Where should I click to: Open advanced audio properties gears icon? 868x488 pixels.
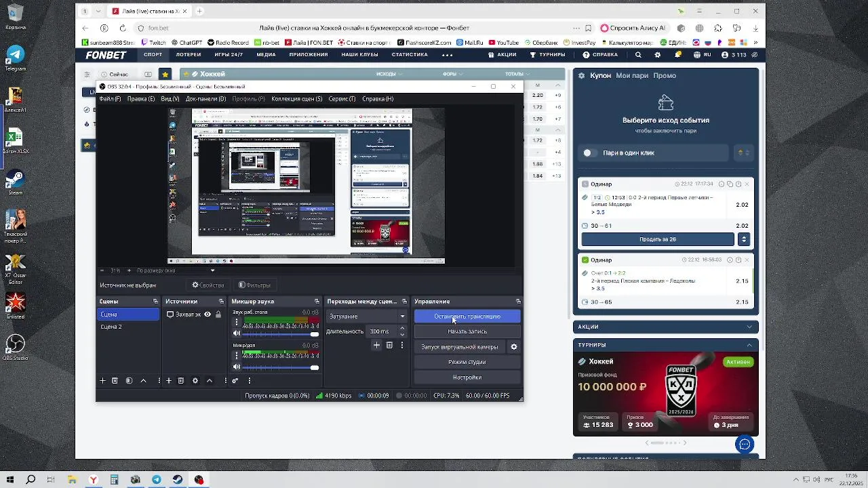point(235,381)
